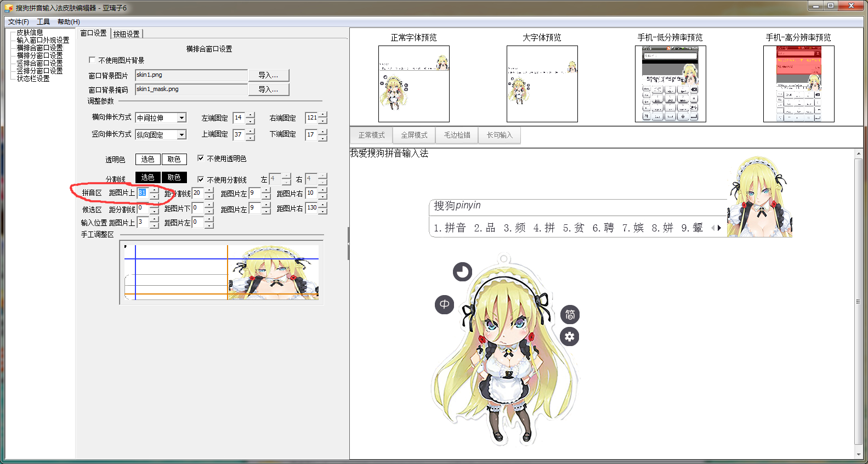Click the 窗口背景掩码 field showing skin1_mask.png
The width and height of the screenshot is (868, 464).
click(x=191, y=89)
